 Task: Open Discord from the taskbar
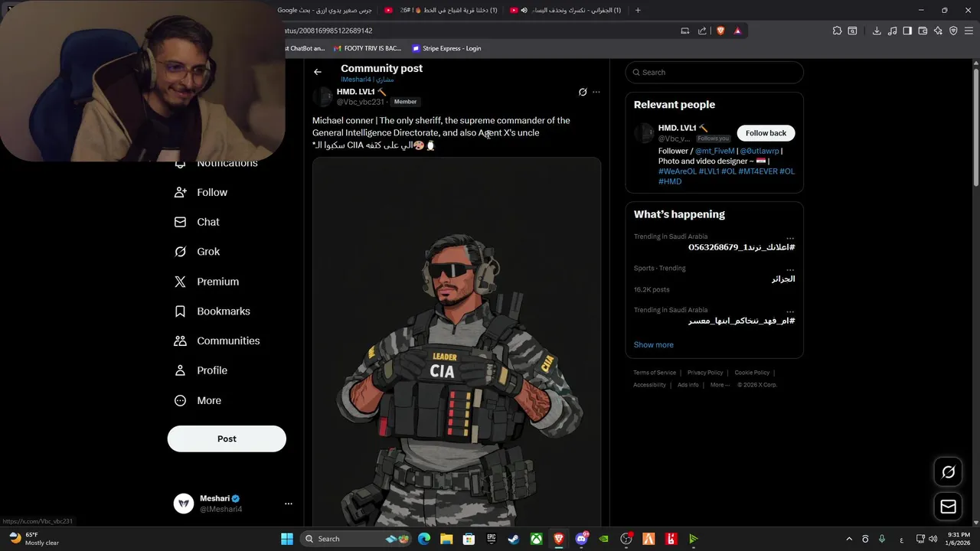tap(581, 539)
